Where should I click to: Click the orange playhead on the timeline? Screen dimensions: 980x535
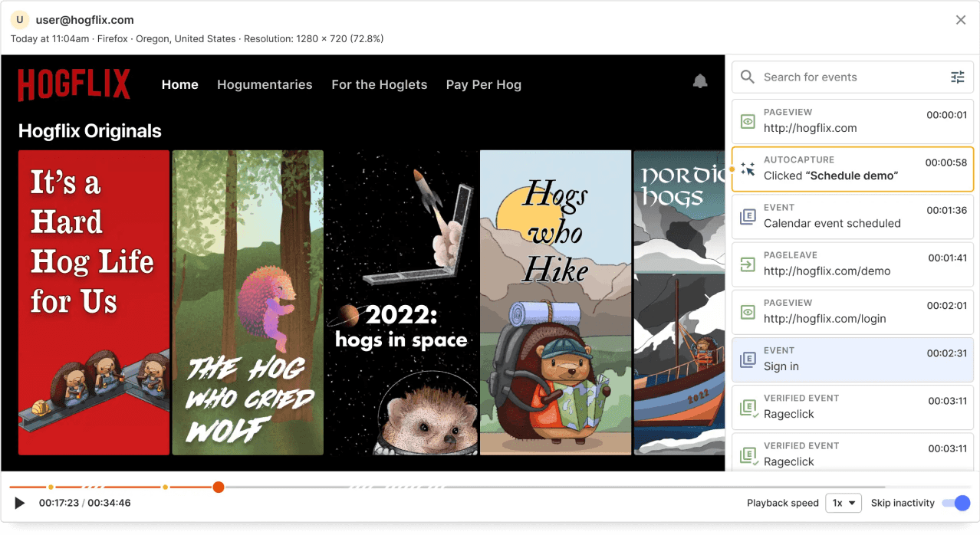coord(219,487)
